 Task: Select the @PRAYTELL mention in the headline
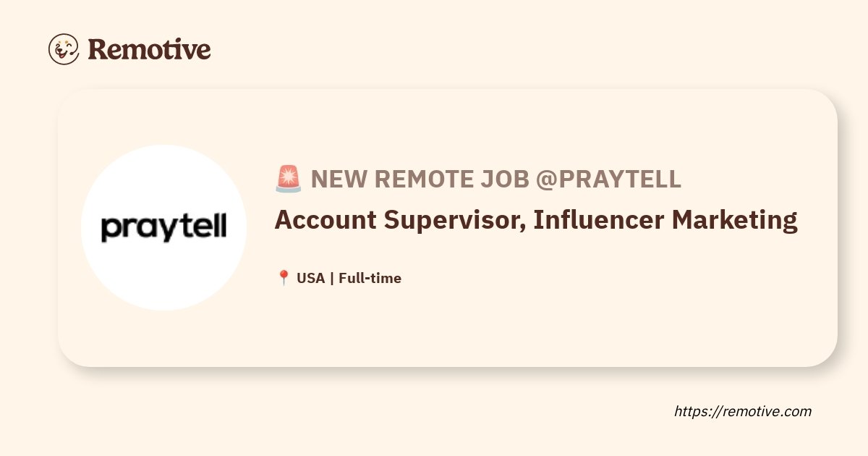(x=608, y=179)
